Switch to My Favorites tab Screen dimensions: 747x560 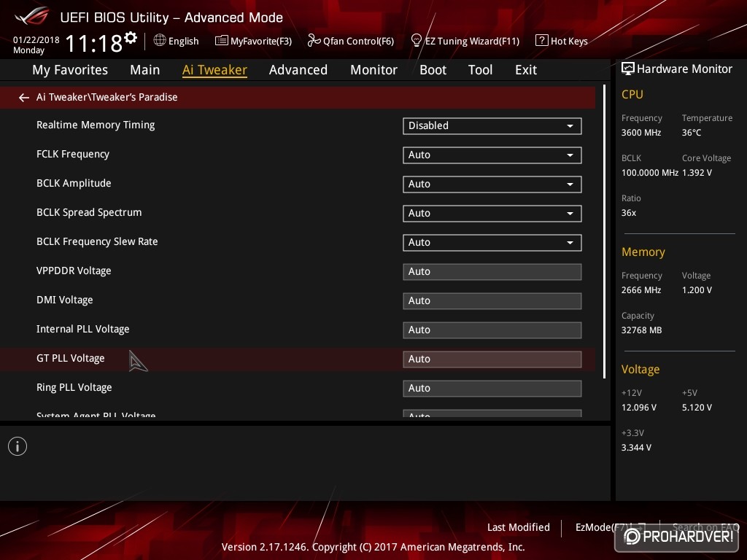(70, 70)
